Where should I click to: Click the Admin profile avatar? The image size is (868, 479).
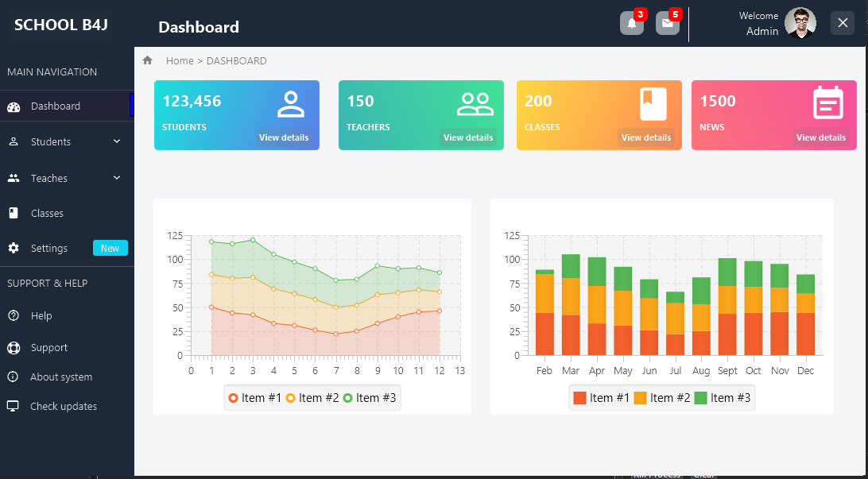(800, 23)
